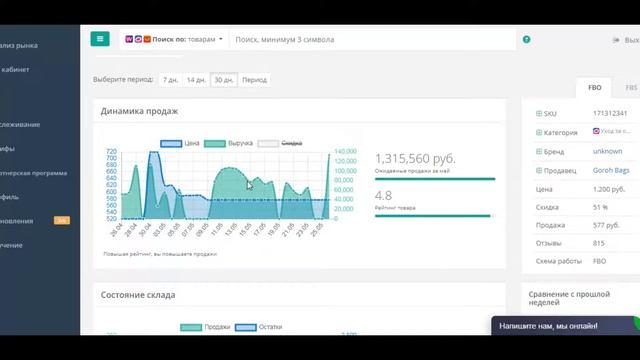Screen dimensions: 640x360
Task: Click the logout icon near Вых
Action: click(616, 40)
